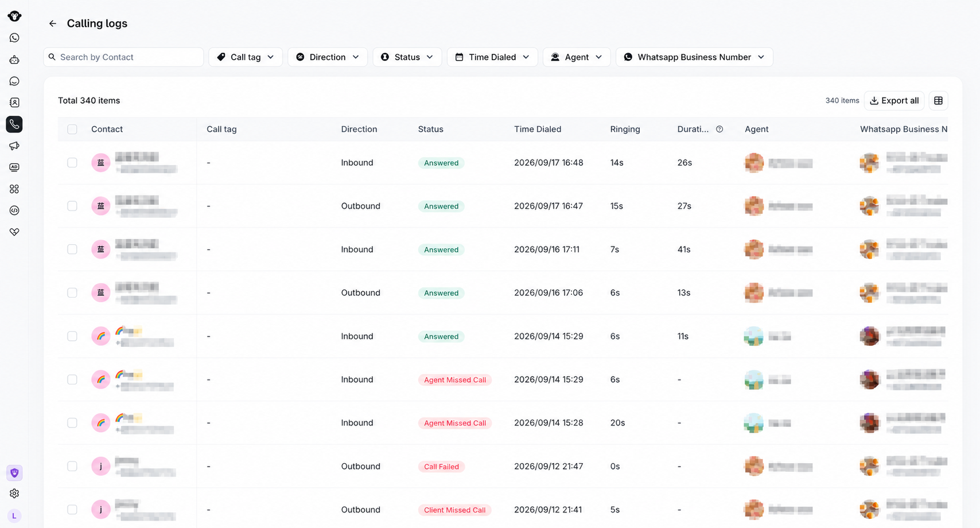
Task: Click the Contact column header
Action: [107, 129]
